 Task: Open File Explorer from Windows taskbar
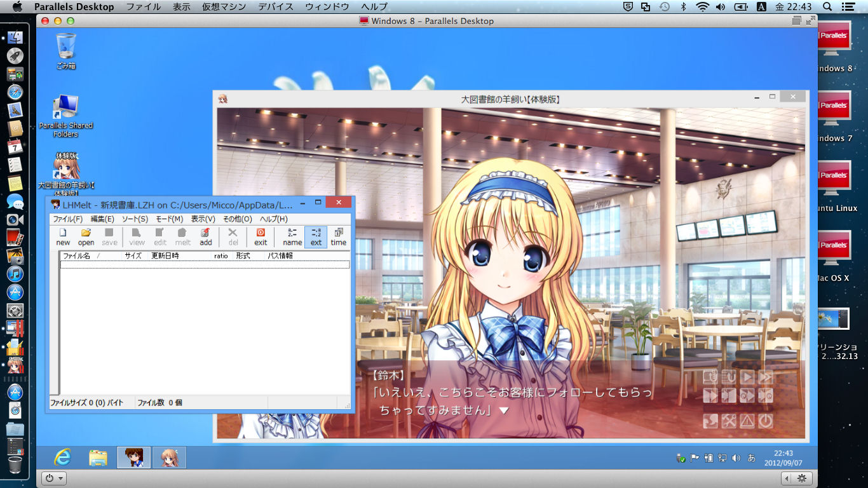click(x=98, y=457)
